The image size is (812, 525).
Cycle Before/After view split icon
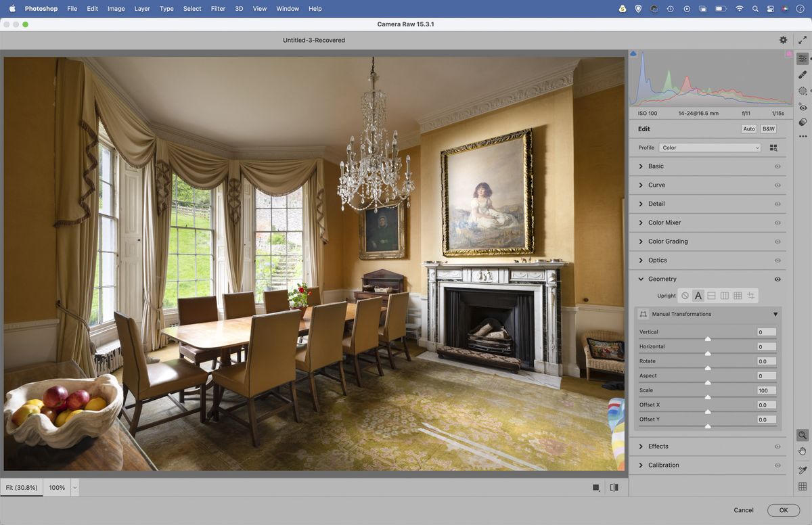pos(614,487)
